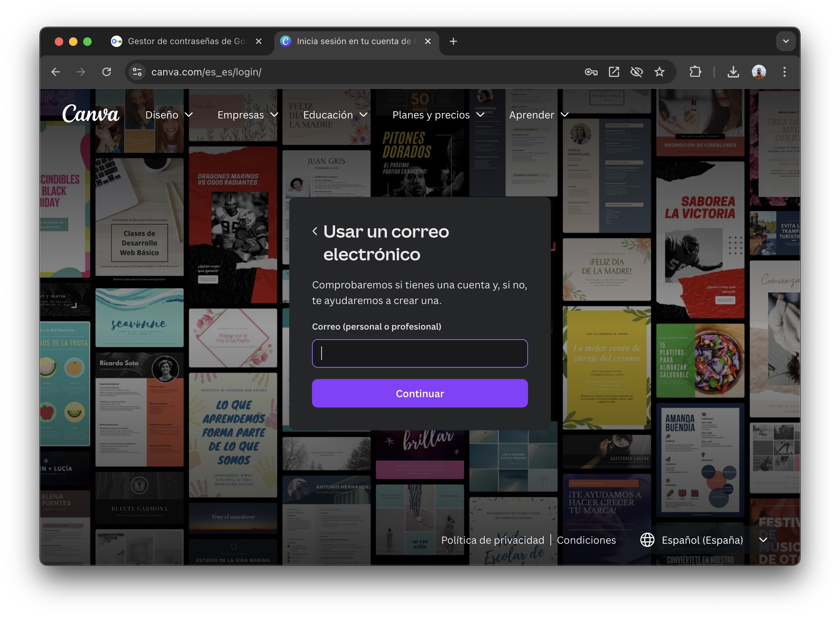Open the Educación menu
Image resolution: width=840 pixels, height=618 pixels.
328,115
